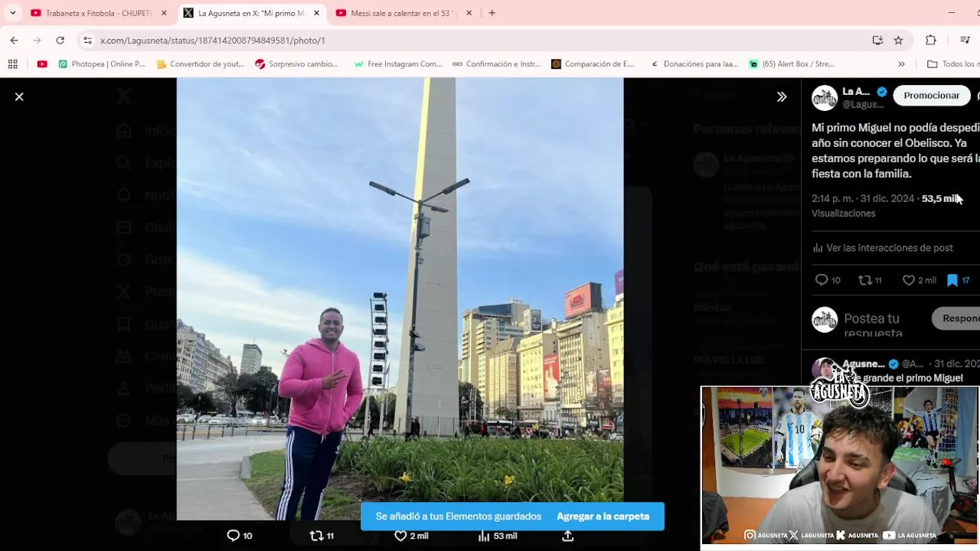Install app icon in address bar
Image resolution: width=980 pixels, height=551 pixels.
pyautogui.click(x=877, y=40)
